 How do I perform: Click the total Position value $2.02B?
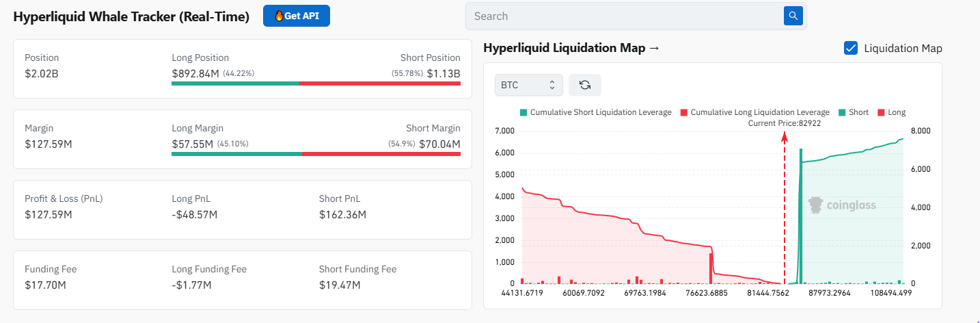(42, 73)
